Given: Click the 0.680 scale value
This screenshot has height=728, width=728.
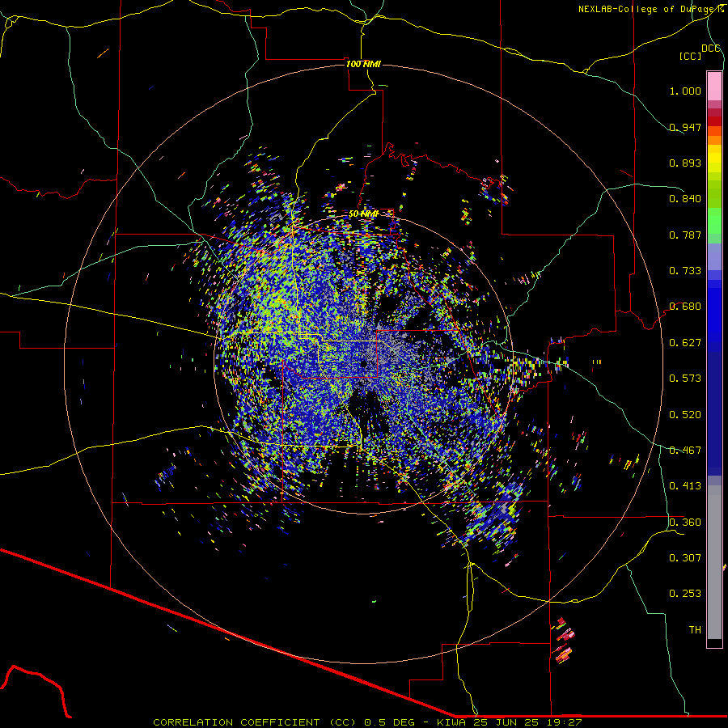Looking at the screenshot, I should pyautogui.click(x=685, y=307).
